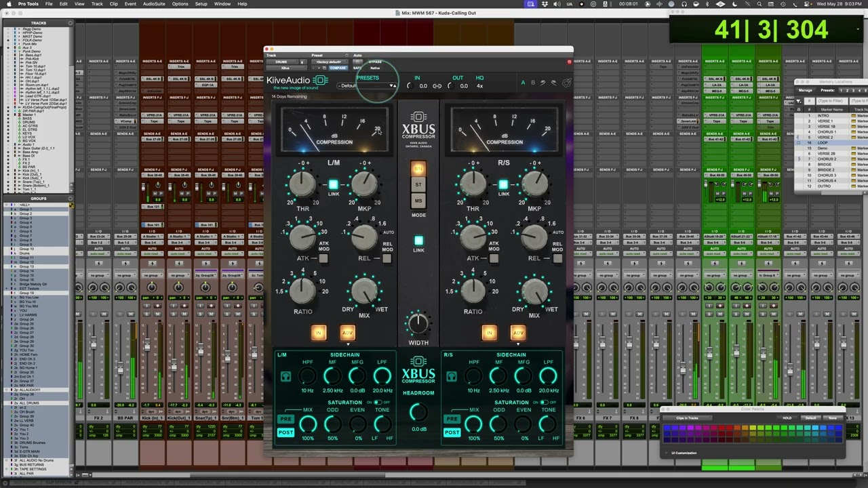Viewport: 868px width, 488px height.
Task: Click the R/S saturation ODD knob
Action: [x=498, y=424]
